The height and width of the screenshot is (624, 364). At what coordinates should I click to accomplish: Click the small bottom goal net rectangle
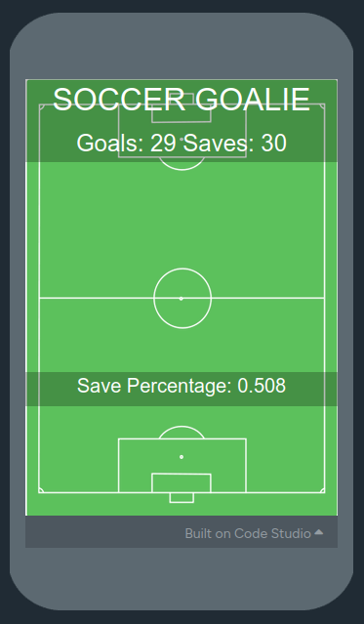coord(182,498)
